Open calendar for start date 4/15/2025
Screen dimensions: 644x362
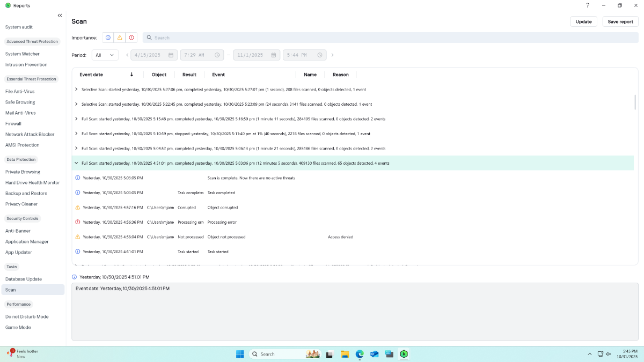pos(171,55)
